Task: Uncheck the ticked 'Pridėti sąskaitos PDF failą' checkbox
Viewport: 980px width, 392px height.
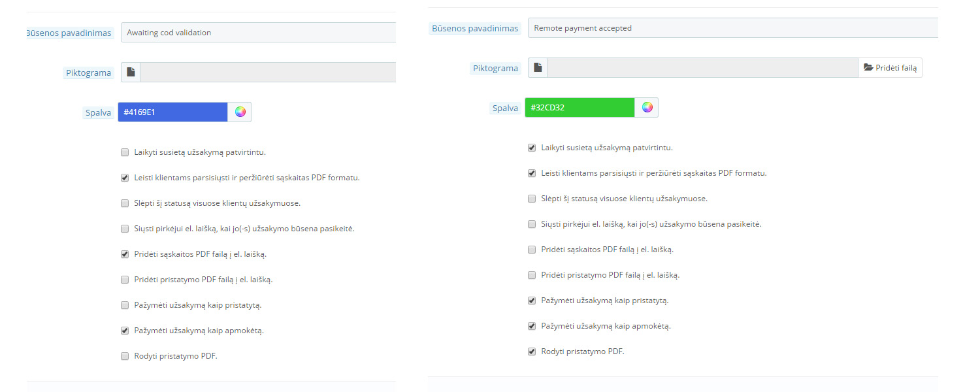Action: pyautogui.click(x=125, y=254)
